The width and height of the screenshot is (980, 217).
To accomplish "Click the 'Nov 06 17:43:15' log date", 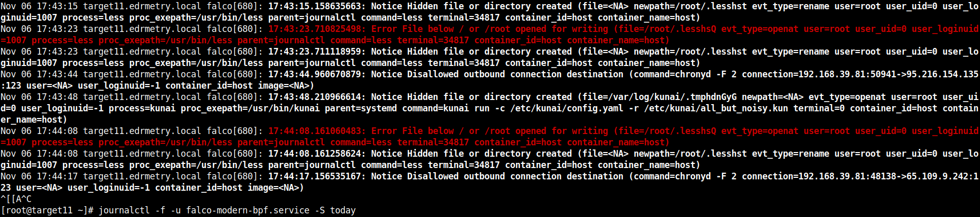I will (39, 6).
